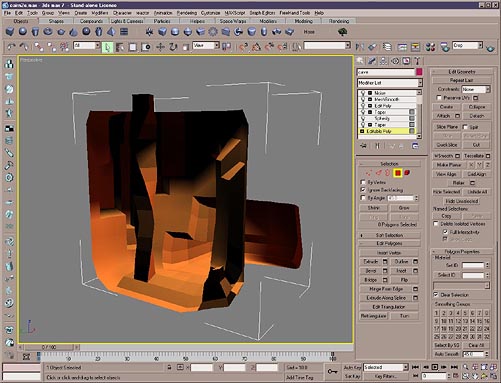Image resolution: width=501 pixels, height=383 pixels.
Task: Uncheck Clear Selection checkbox
Action: 436,295
